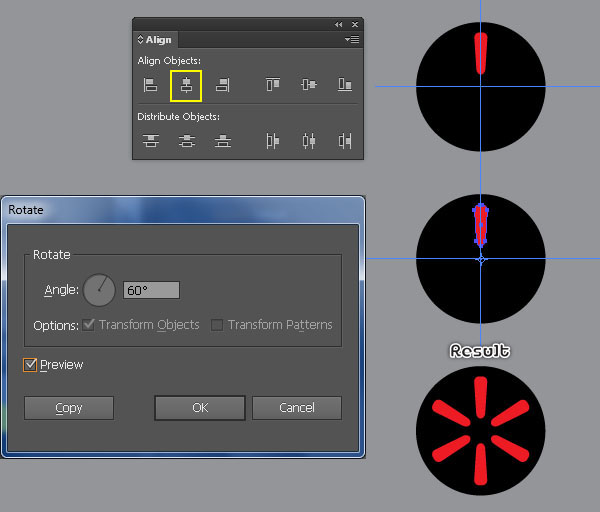Open the Align panel options menu
The image size is (600, 512).
352,39
